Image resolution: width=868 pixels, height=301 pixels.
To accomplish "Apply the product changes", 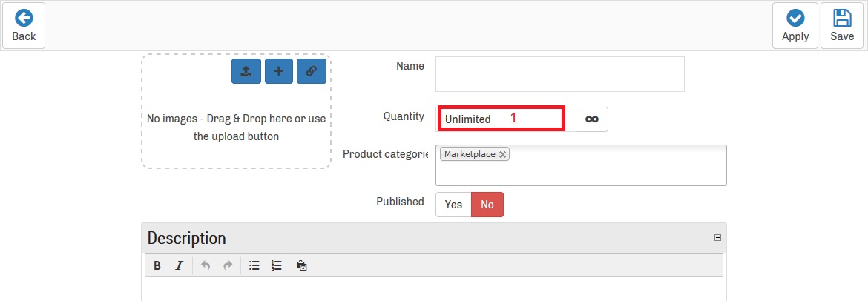I will coord(795,26).
